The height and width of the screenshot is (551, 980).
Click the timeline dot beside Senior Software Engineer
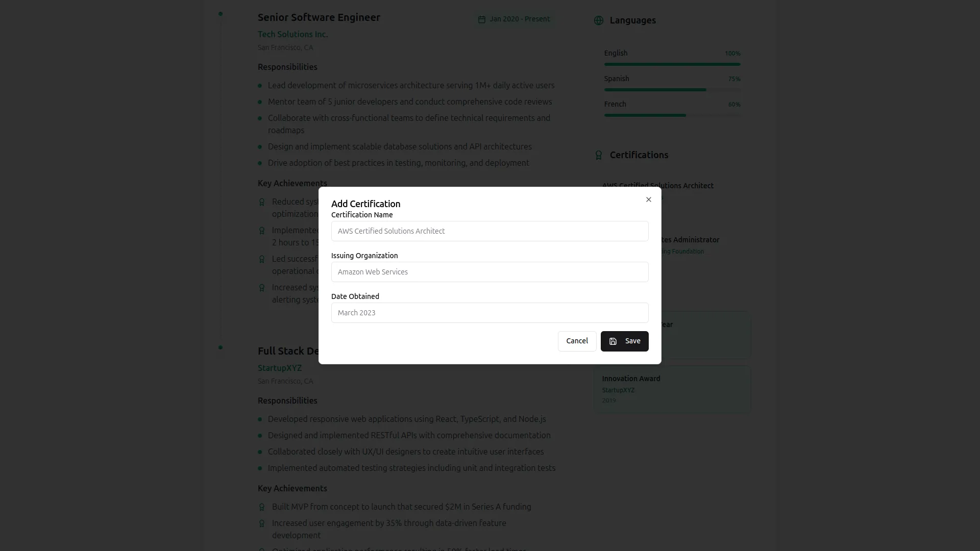tap(220, 14)
